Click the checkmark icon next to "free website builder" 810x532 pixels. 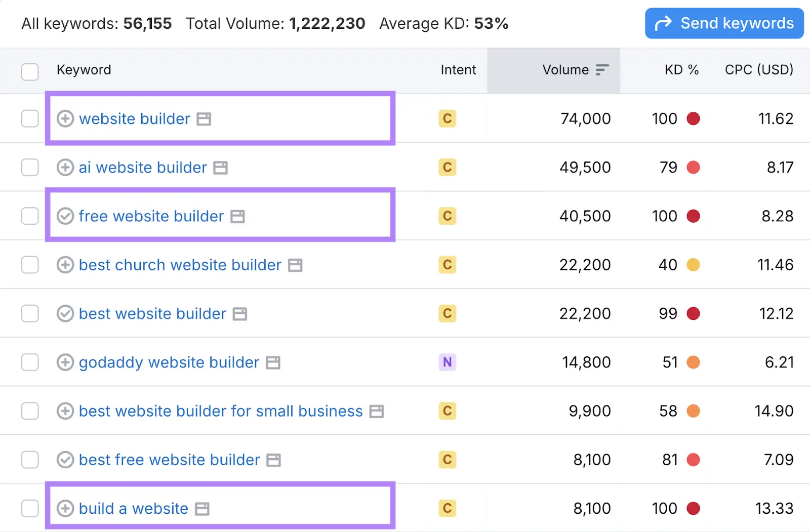pos(65,216)
